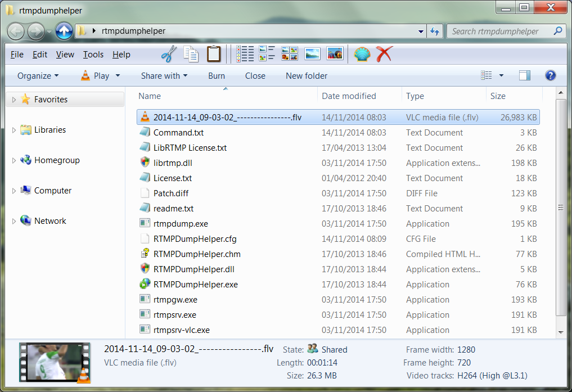Switch to large picture view toolbar icon
This screenshot has height=392, width=572.
click(312, 53)
